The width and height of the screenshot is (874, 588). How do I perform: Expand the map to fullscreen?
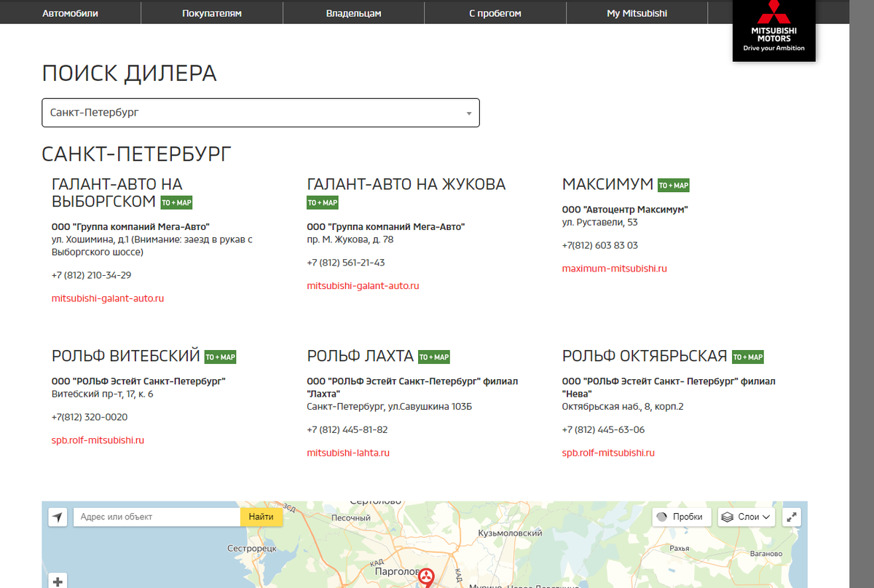(x=792, y=517)
